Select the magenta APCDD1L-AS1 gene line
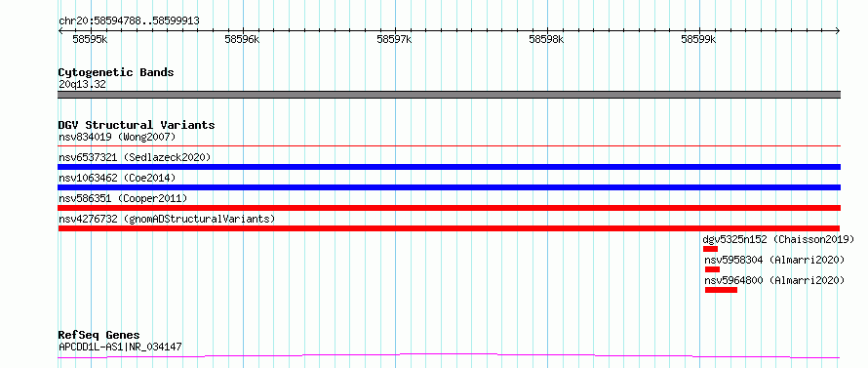The height and width of the screenshot is (368, 868). click(x=449, y=355)
